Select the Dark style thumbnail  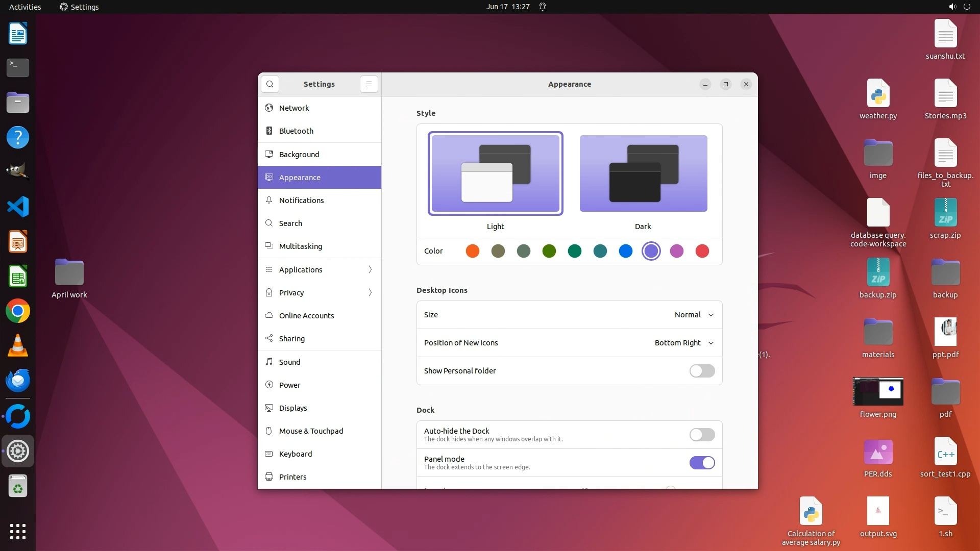click(643, 173)
